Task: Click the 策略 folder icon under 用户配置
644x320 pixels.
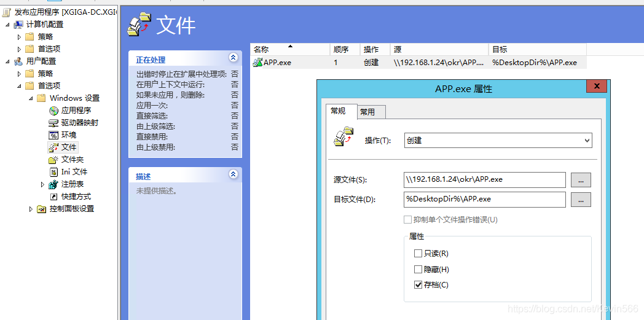Action: 29,74
